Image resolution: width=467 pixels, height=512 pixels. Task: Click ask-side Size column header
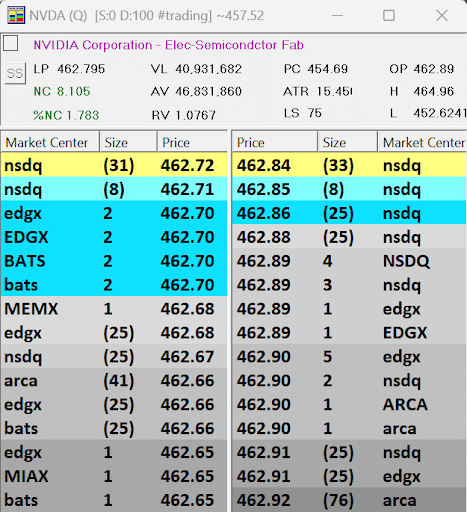click(348, 142)
